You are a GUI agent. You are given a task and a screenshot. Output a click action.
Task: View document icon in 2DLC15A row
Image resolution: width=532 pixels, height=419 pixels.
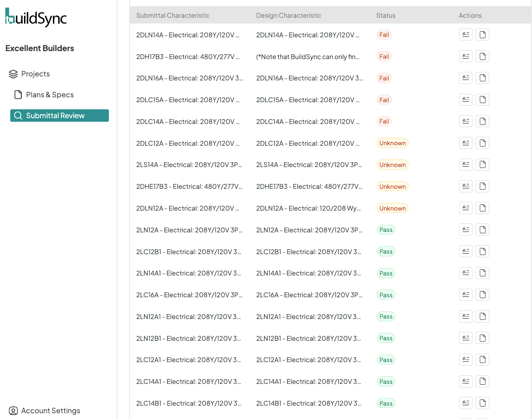pos(483,100)
